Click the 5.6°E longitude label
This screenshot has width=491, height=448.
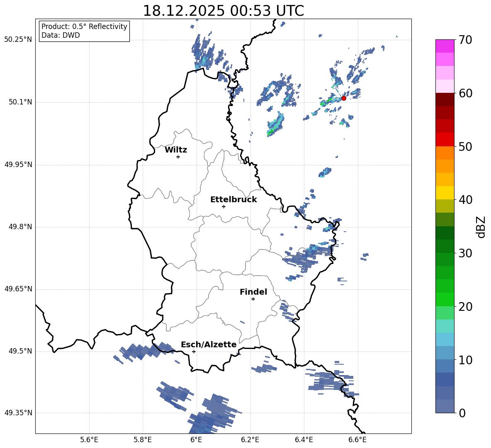tap(89, 440)
